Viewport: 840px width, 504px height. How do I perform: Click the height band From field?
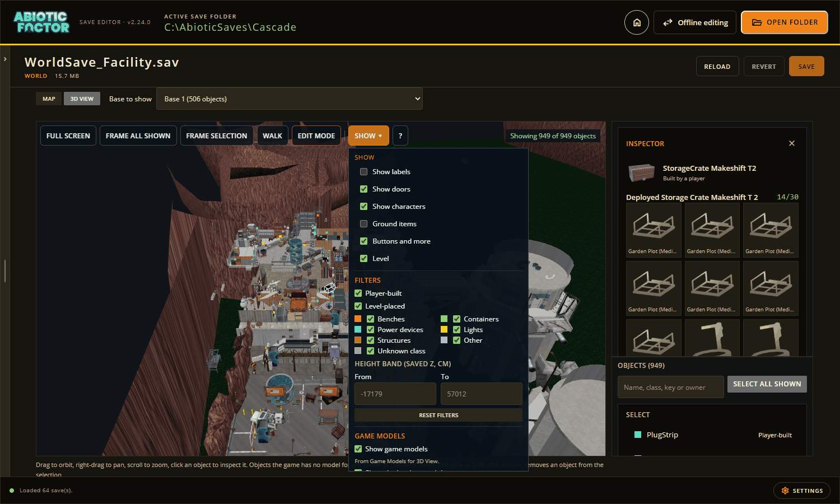tap(395, 394)
